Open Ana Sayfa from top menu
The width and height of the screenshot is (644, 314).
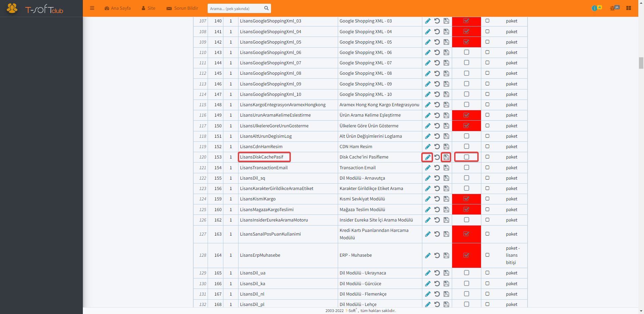tap(117, 8)
